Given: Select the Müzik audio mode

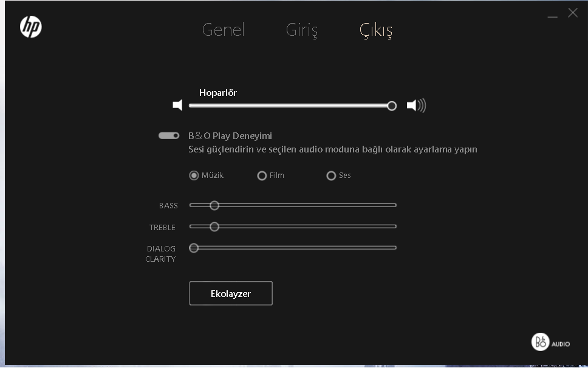Looking at the screenshot, I should coord(206,175).
